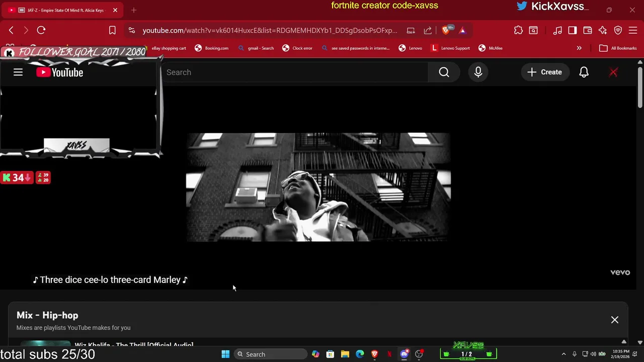Click the Mix - Hip-hop playlist title
The width and height of the screenshot is (644, 362).
click(47, 315)
